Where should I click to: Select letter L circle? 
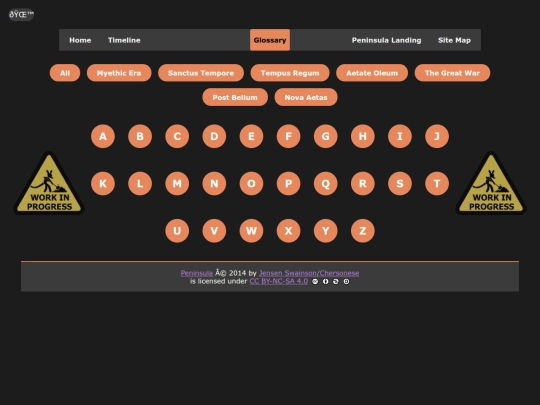pos(140,184)
